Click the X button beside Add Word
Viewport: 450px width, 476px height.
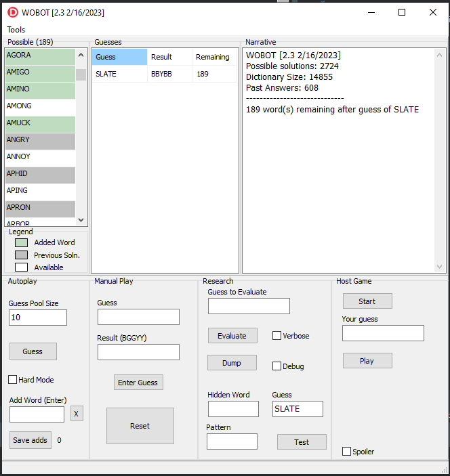point(77,414)
